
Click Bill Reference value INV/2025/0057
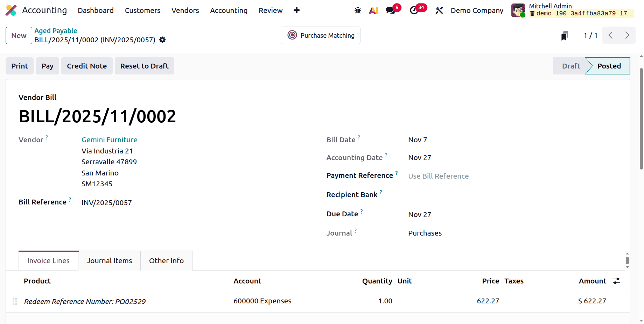(107, 203)
